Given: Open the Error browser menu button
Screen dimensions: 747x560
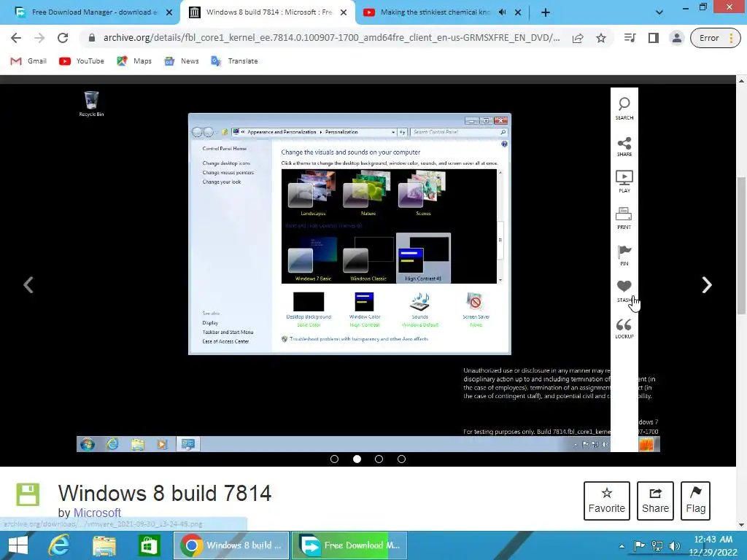Looking at the screenshot, I should pos(716,38).
